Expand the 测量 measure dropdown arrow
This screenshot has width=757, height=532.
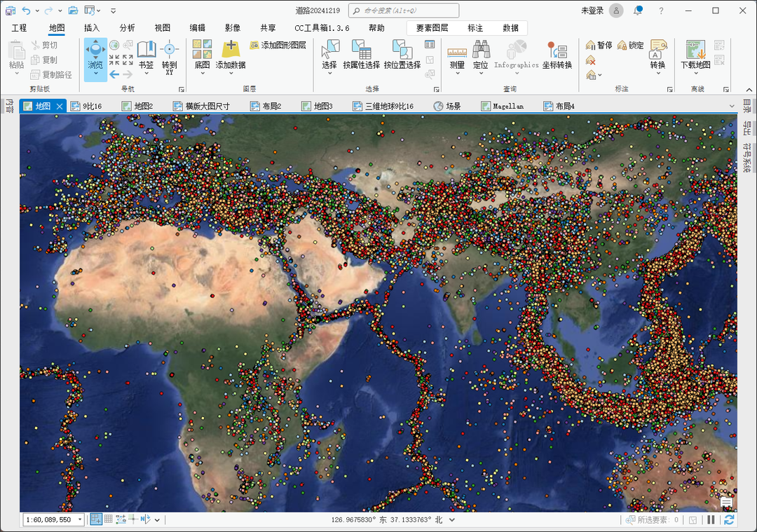click(x=457, y=74)
